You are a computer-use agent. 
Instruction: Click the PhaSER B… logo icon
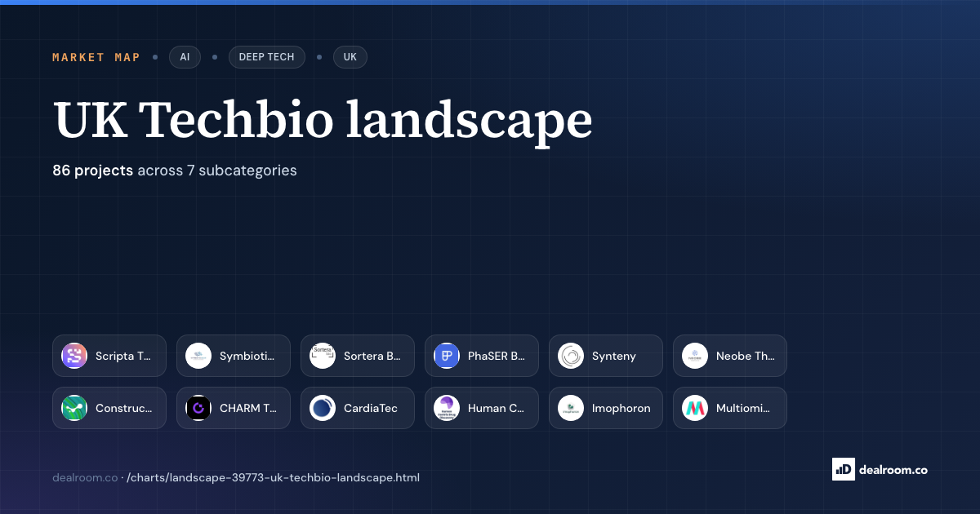447,356
